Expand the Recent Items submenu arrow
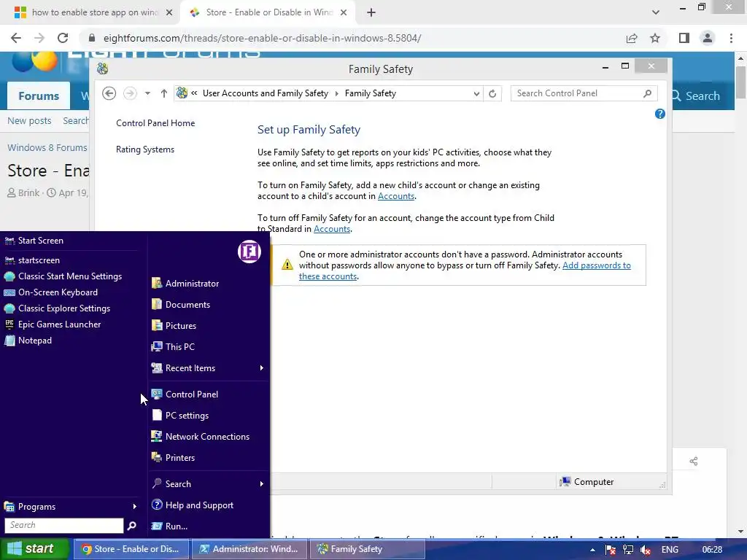The height and width of the screenshot is (560, 747). (x=262, y=368)
